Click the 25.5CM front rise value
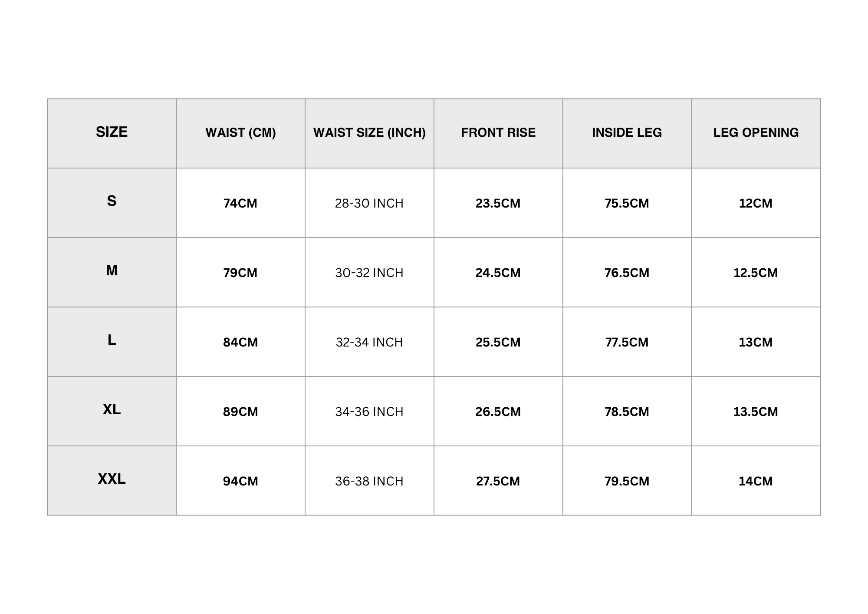The height and width of the screenshot is (614, 868). coord(498,342)
